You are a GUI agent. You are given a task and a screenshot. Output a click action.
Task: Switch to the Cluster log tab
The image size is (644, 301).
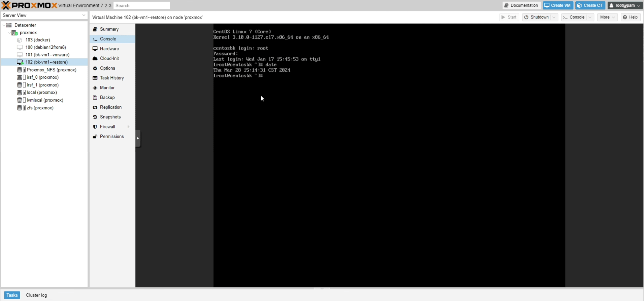point(36,295)
